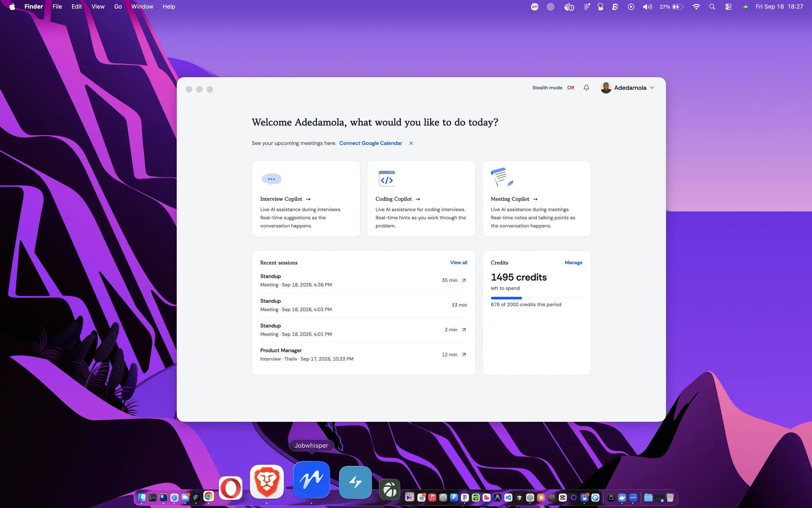The image size is (812, 508).
Task: Open Docker in the dock
Action: click(622, 497)
